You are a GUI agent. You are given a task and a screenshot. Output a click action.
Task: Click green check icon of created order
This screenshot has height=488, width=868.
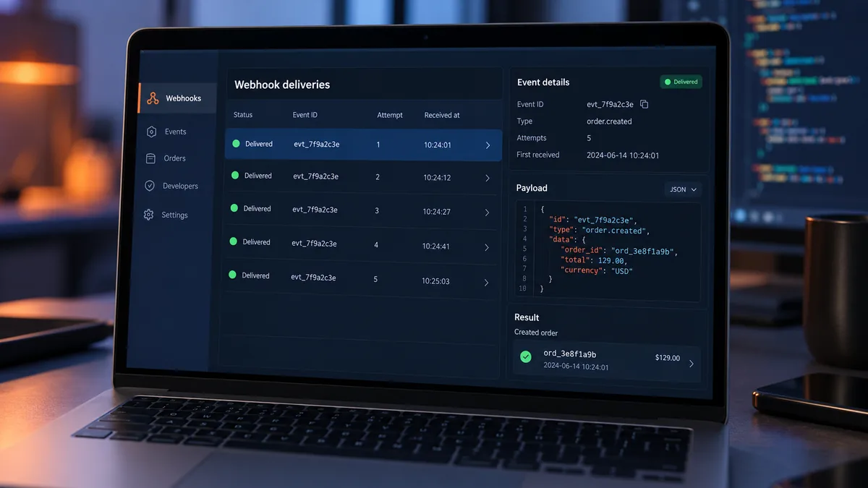tap(526, 356)
